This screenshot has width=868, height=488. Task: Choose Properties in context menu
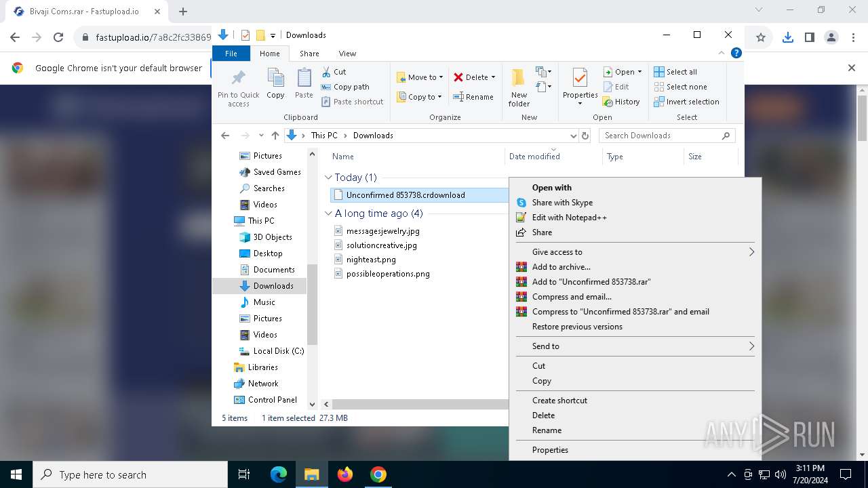[x=635, y=450]
